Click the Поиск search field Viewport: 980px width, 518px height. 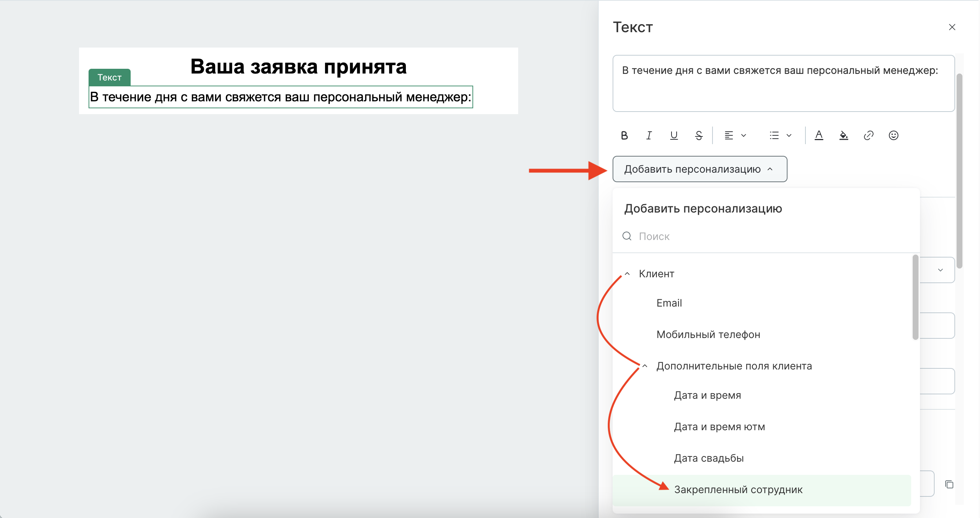tap(766, 236)
